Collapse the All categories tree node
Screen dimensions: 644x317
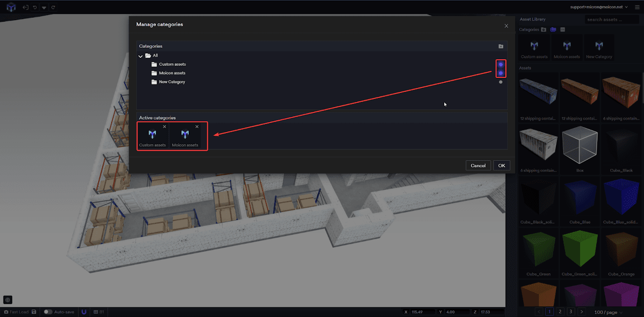pyautogui.click(x=141, y=56)
